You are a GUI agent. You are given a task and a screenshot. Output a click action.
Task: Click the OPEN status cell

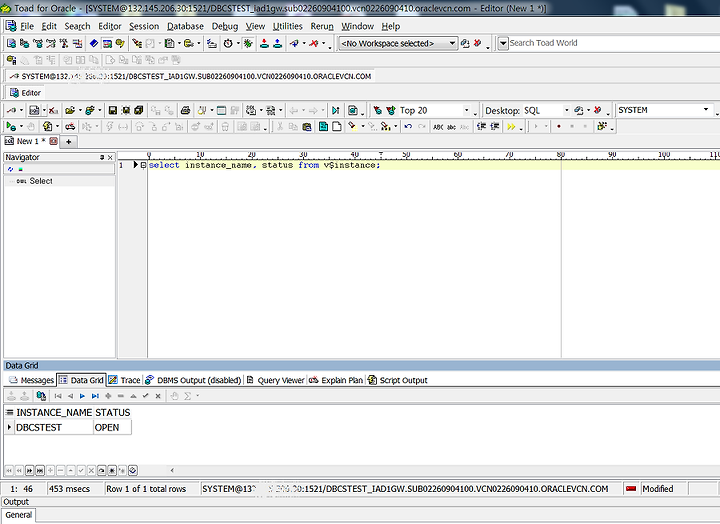pyautogui.click(x=112, y=428)
